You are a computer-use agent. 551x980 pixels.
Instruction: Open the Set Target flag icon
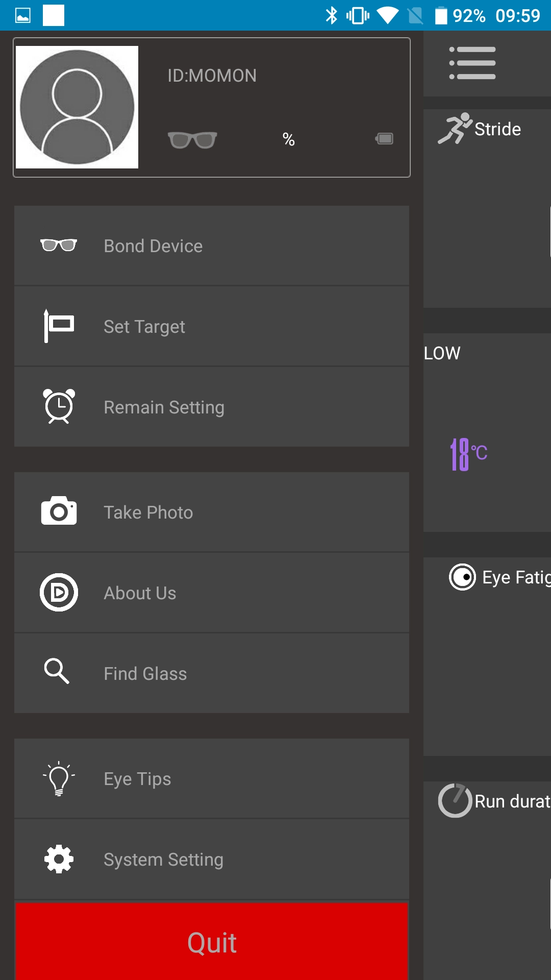[59, 326]
